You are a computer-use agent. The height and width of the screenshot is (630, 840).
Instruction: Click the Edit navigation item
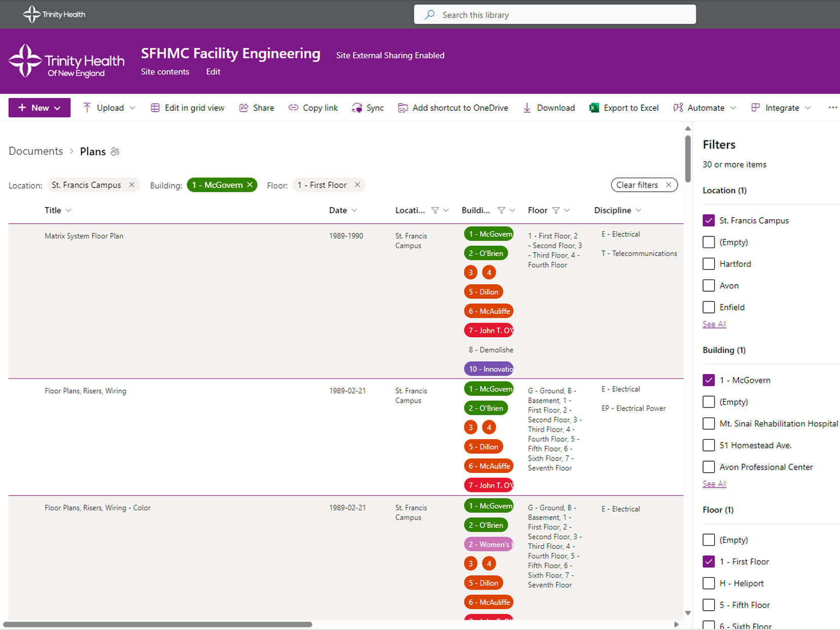(213, 72)
